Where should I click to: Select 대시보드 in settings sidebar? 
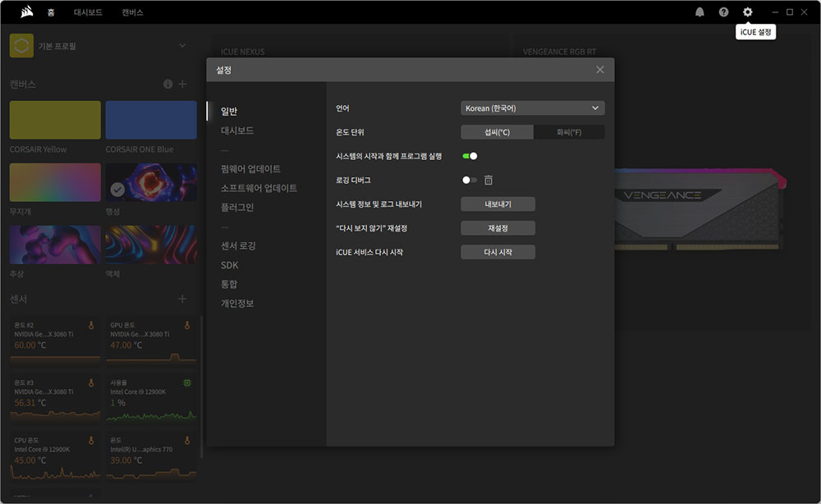pyautogui.click(x=237, y=131)
